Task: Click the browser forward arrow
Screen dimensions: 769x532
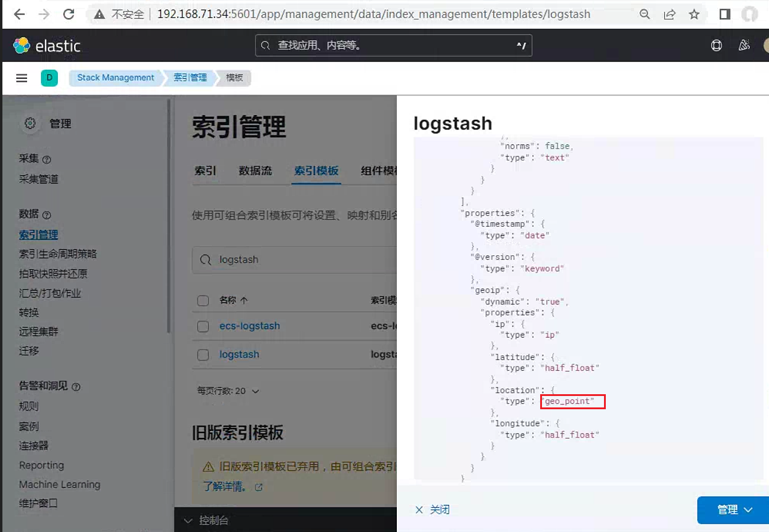Action: click(44, 14)
